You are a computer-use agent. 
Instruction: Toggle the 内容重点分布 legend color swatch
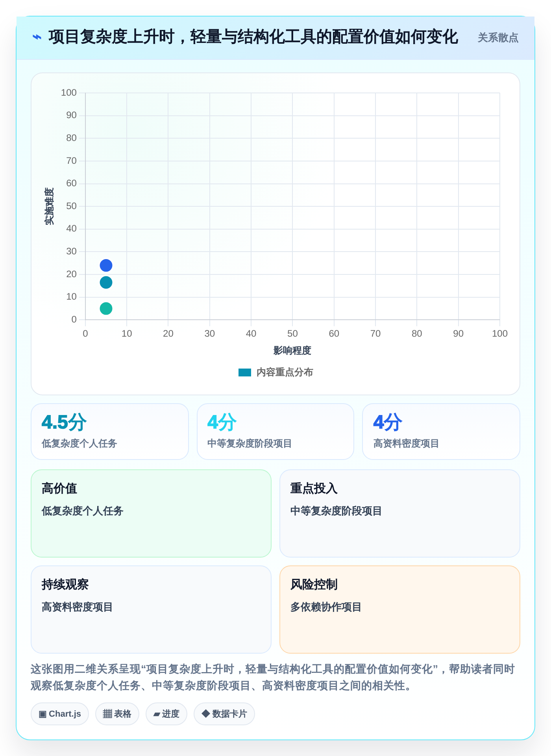tap(245, 372)
